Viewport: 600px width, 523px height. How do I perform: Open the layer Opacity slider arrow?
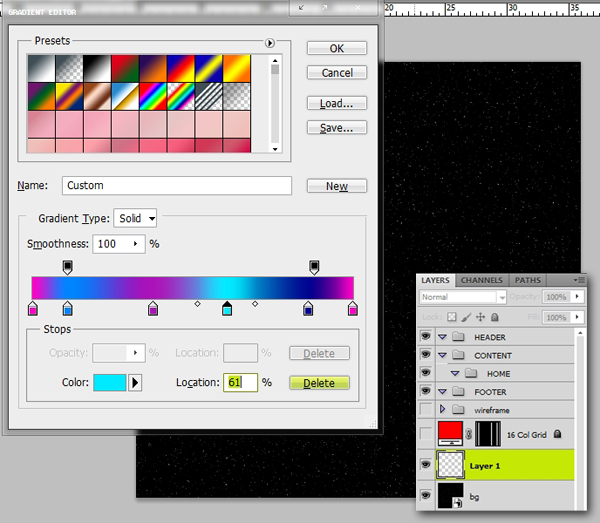[577, 297]
